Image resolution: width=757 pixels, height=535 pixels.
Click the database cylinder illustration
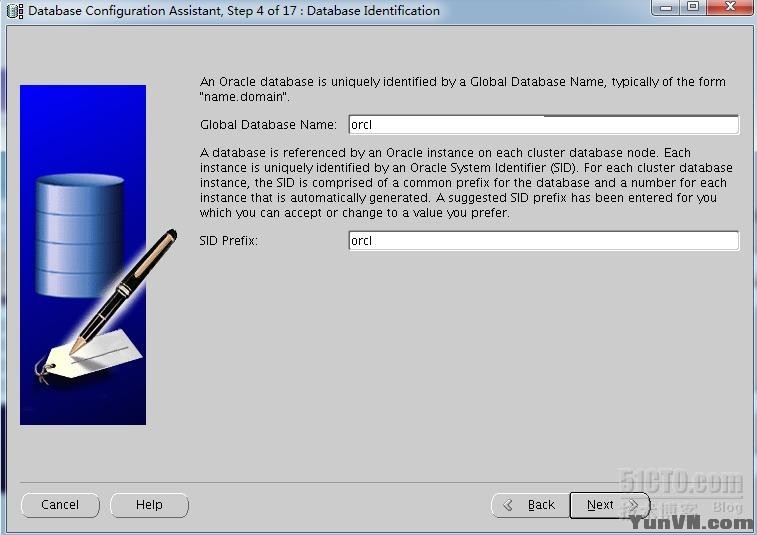pyautogui.click(x=80, y=236)
